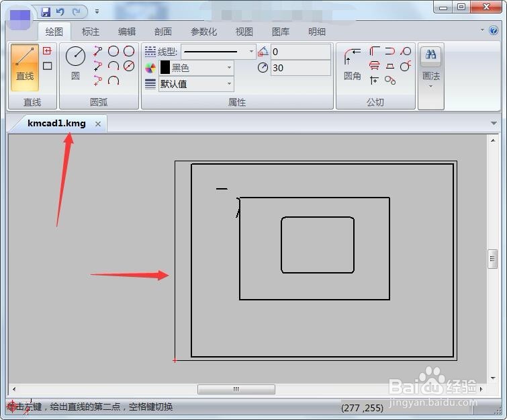Click the two-circles tangent icon
This screenshot has height=420, width=507.
[x=390, y=80]
